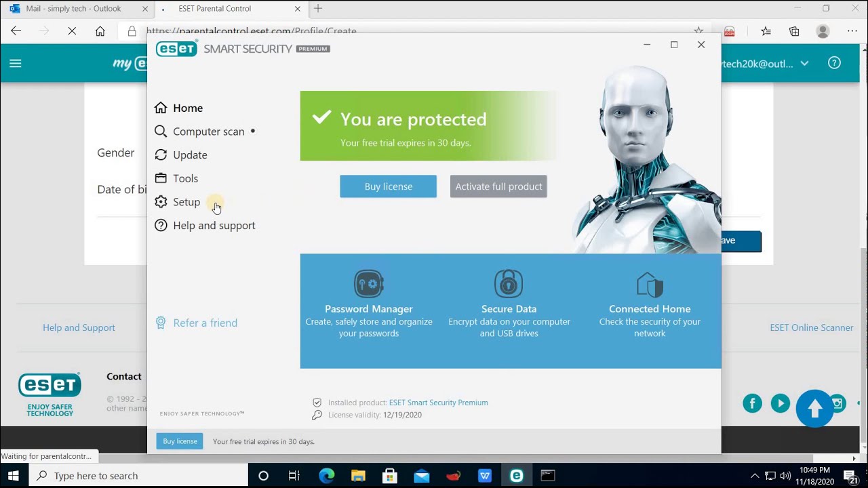868x488 pixels.
Task: Open the notification center in the taskbar
Action: [x=852, y=476]
